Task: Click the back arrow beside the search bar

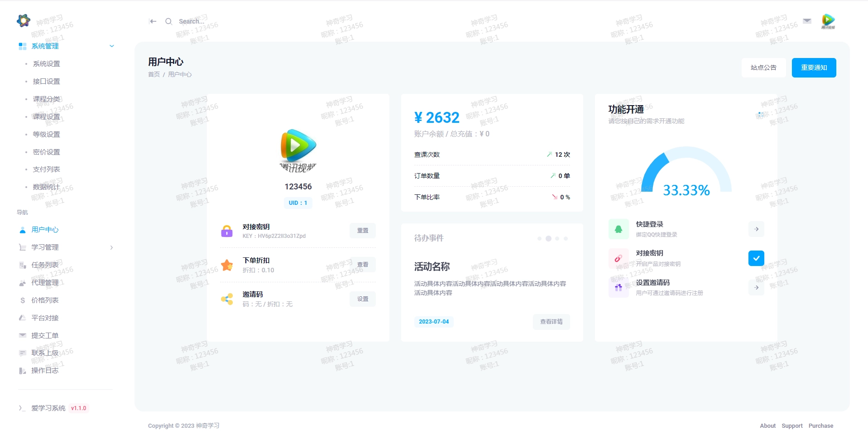Action: click(x=153, y=21)
